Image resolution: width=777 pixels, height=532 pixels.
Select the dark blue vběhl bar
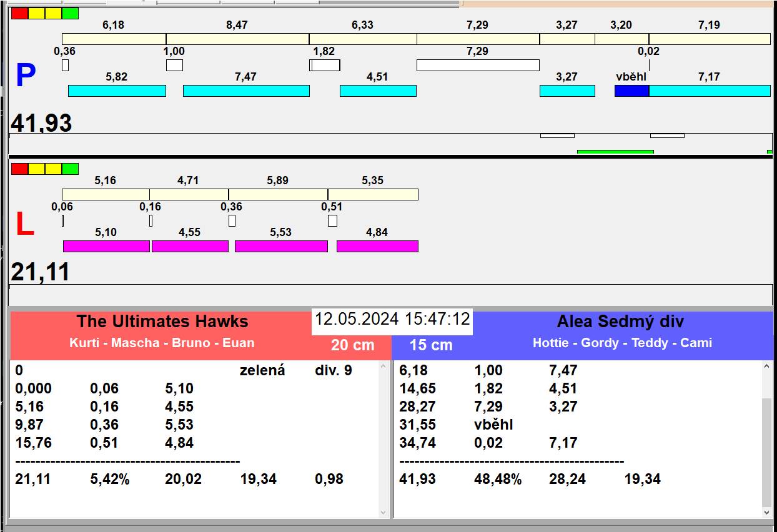click(631, 91)
